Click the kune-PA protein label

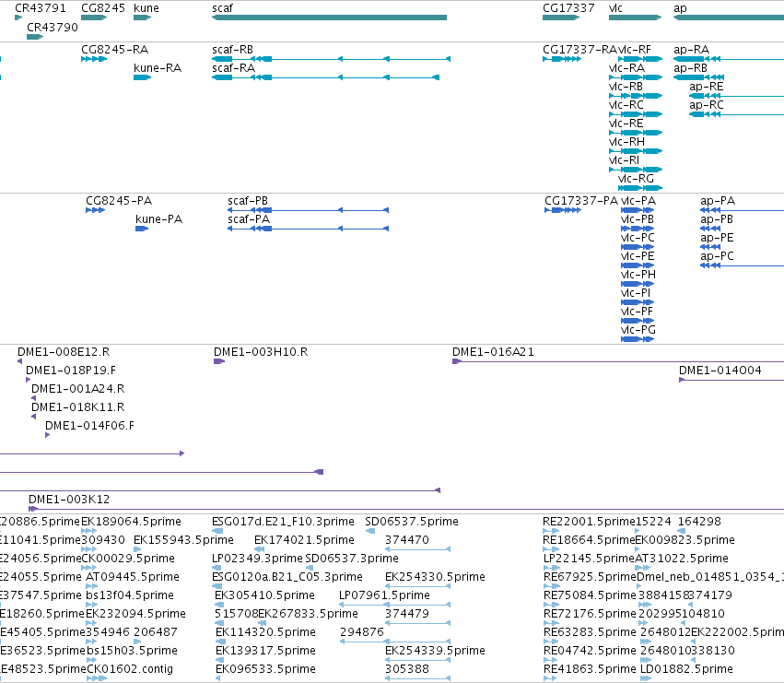tap(159, 219)
